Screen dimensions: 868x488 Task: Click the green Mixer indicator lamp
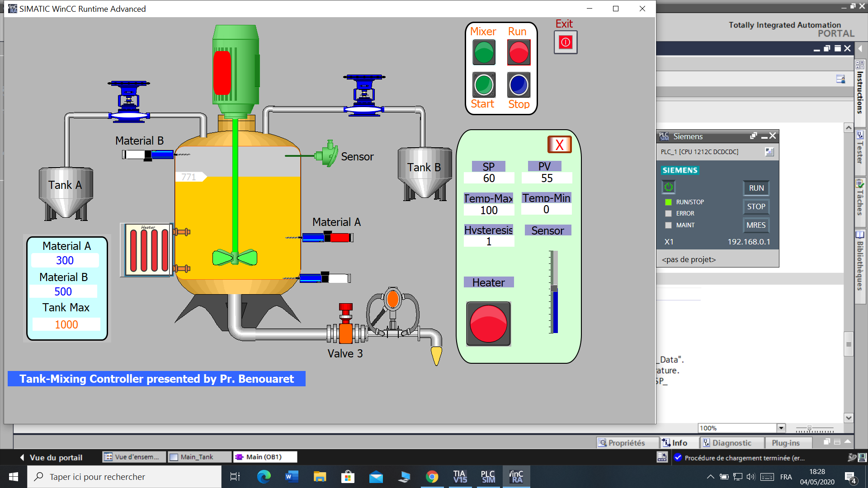coord(484,52)
